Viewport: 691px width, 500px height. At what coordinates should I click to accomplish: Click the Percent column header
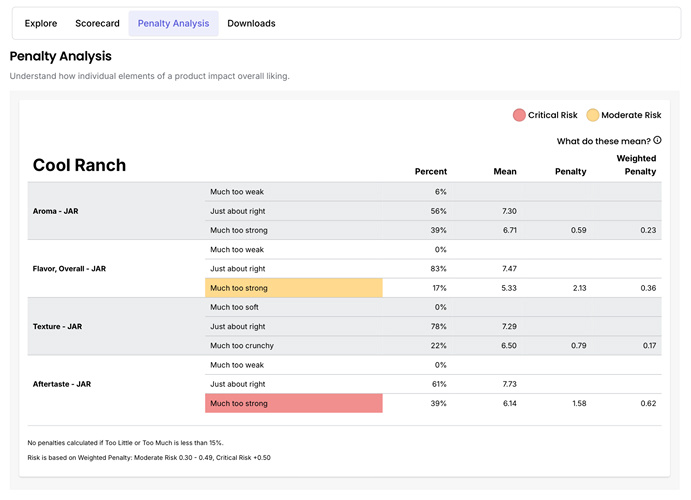pos(430,172)
